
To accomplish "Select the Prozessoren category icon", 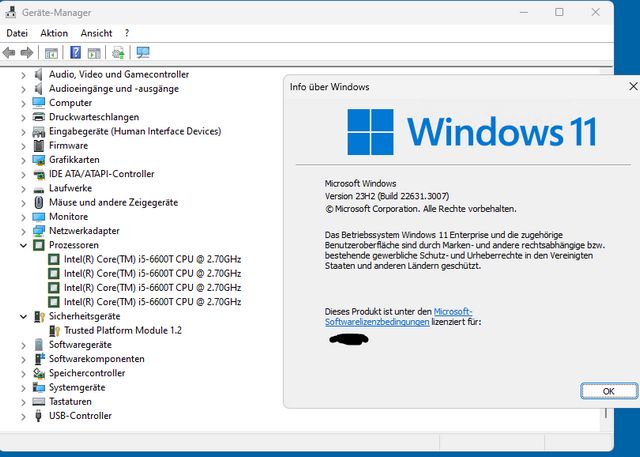I will click(39, 245).
